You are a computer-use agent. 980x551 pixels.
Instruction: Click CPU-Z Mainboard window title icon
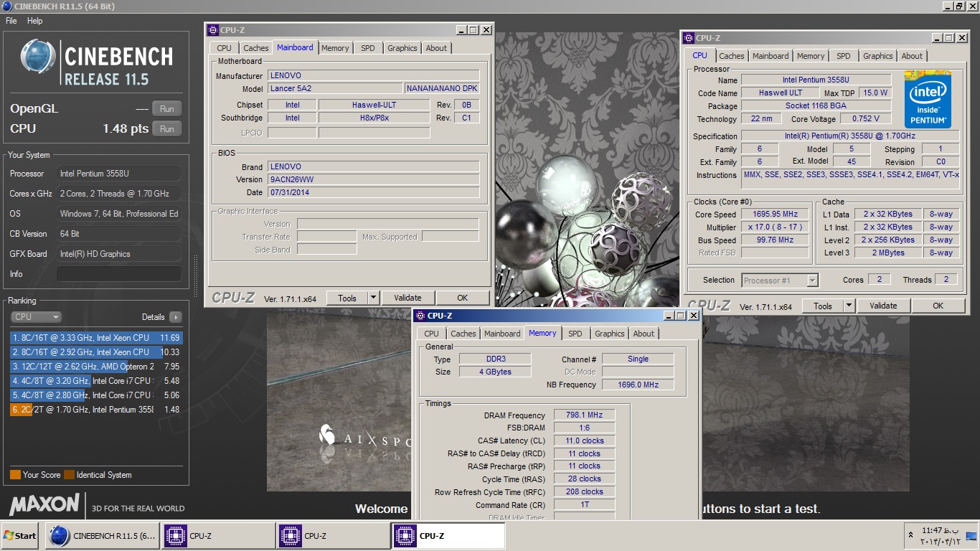[x=212, y=30]
